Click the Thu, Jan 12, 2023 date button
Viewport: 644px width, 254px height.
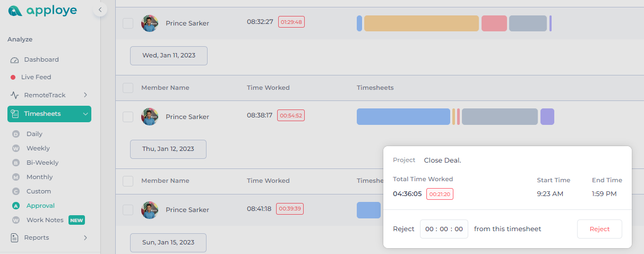click(x=168, y=149)
